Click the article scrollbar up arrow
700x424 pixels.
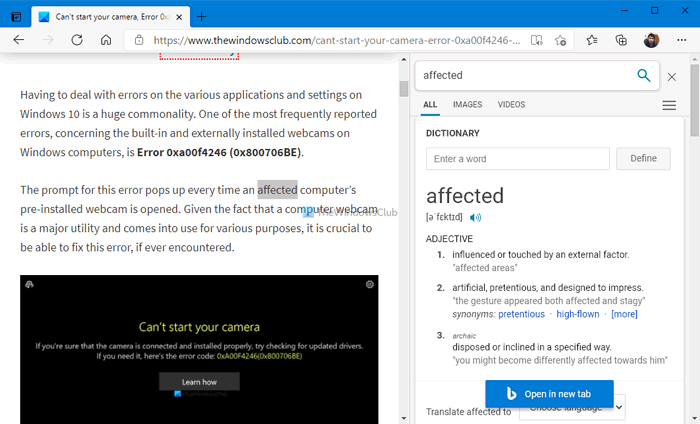click(404, 59)
